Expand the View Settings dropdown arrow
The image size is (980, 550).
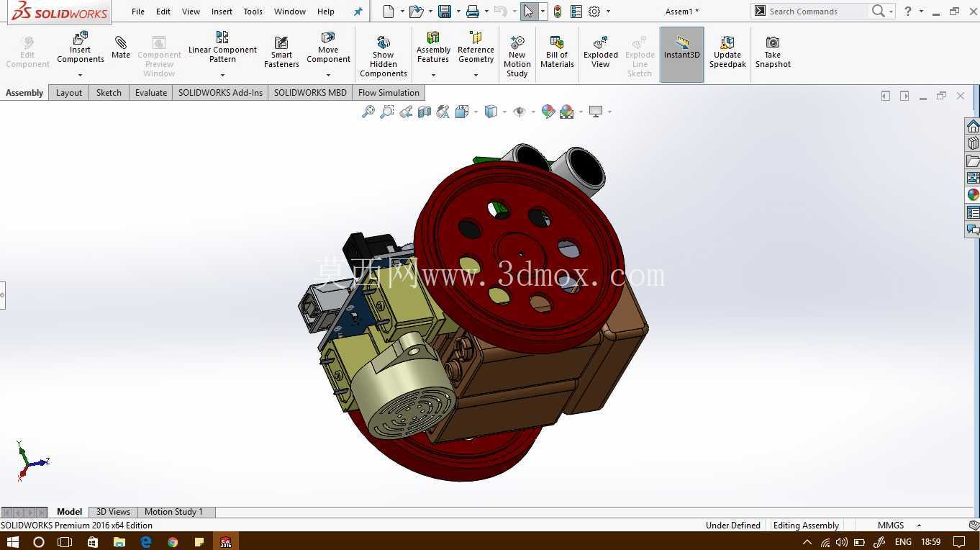click(x=609, y=112)
